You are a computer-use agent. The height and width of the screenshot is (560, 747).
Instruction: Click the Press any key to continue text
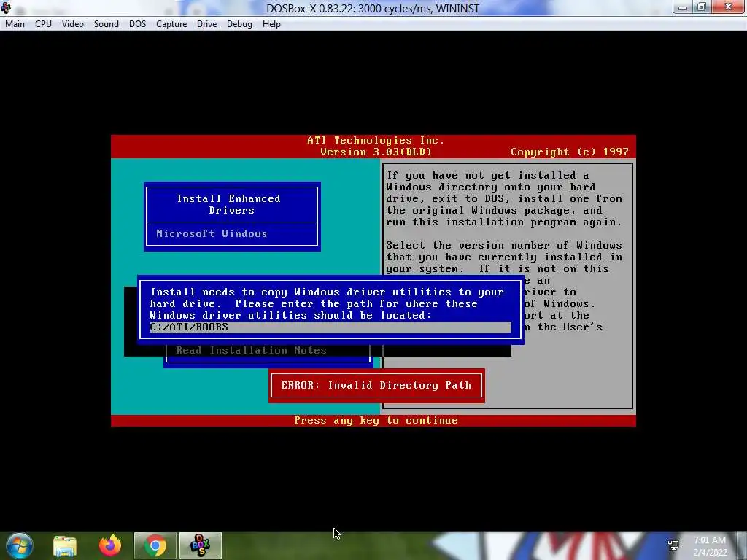pyautogui.click(x=376, y=421)
